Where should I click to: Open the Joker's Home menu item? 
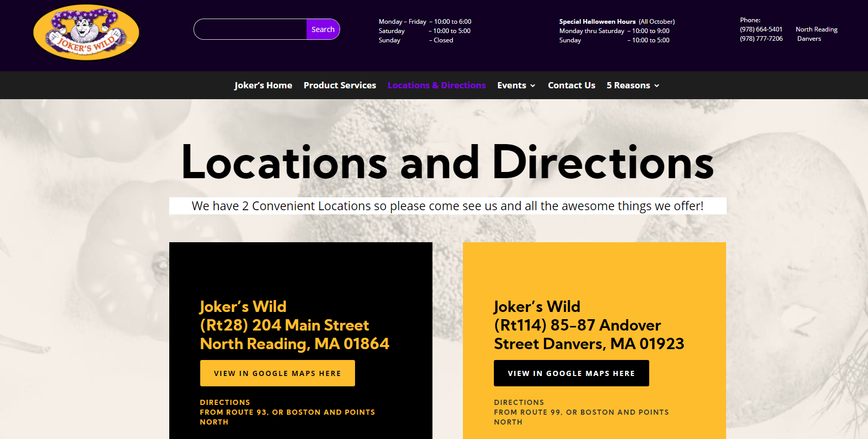(263, 85)
